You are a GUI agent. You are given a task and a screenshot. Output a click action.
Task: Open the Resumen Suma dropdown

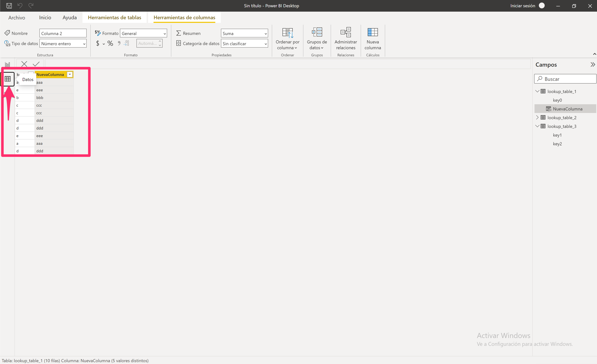244,33
